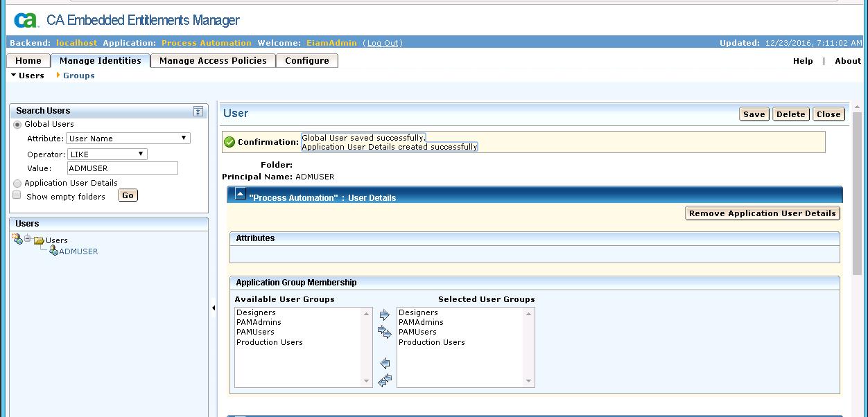Switch to the Home tab
Screen dimensions: 868x417
[28, 61]
